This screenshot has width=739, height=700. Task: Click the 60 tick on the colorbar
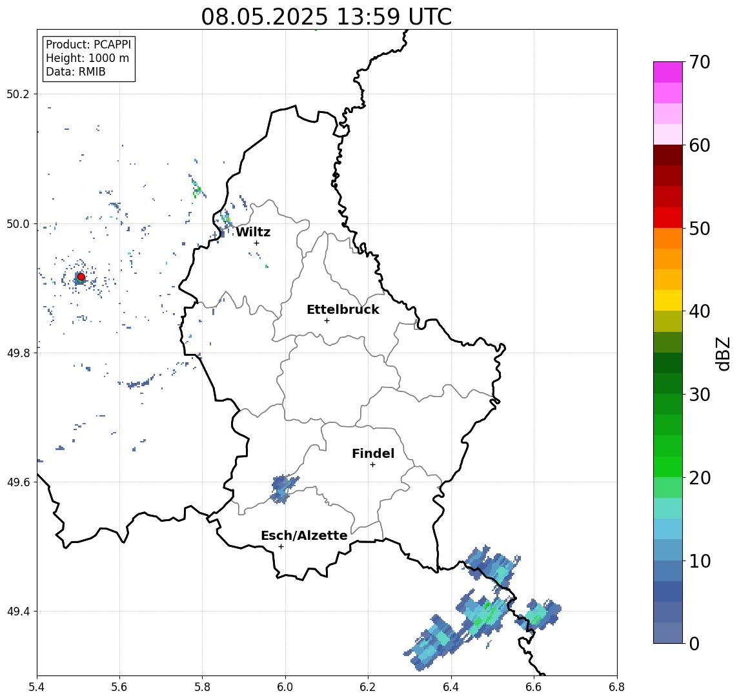pos(699,145)
